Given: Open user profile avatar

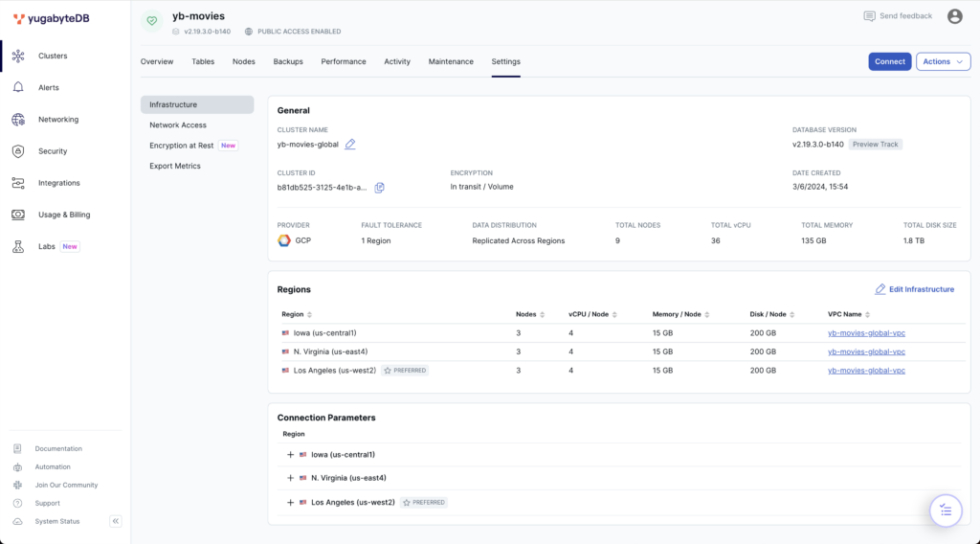Looking at the screenshot, I should point(954,16).
